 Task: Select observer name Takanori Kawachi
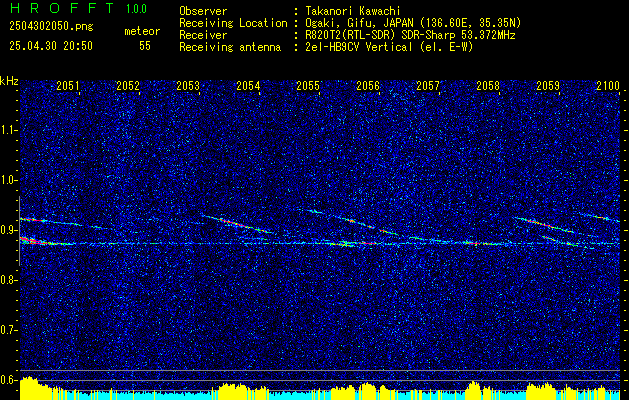coord(353,11)
